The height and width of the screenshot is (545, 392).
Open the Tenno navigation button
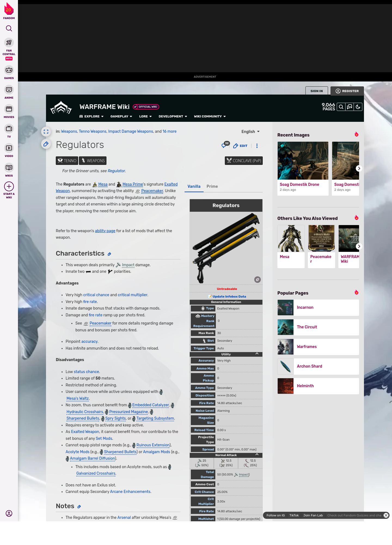click(67, 161)
